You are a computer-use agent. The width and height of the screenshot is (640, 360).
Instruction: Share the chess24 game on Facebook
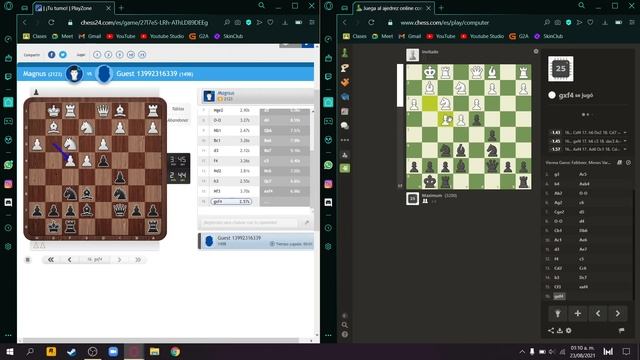click(51, 55)
